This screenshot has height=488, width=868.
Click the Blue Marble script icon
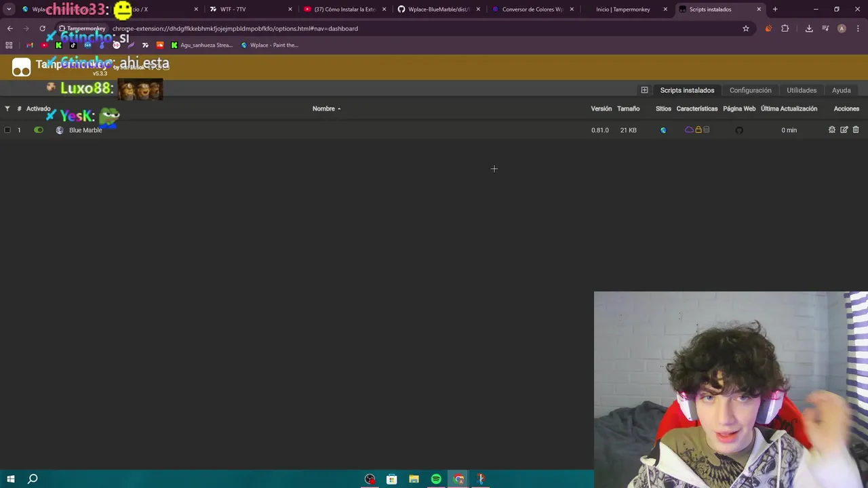(x=60, y=130)
